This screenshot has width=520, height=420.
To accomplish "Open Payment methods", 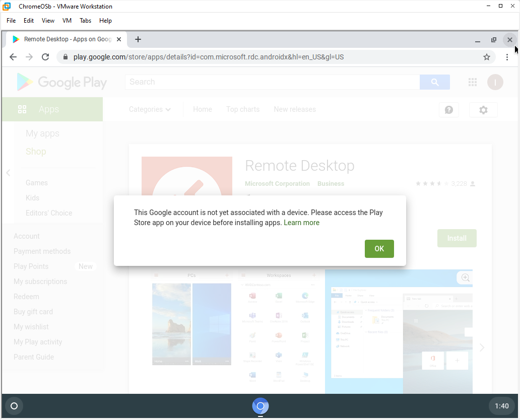I will click(x=42, y=251).
